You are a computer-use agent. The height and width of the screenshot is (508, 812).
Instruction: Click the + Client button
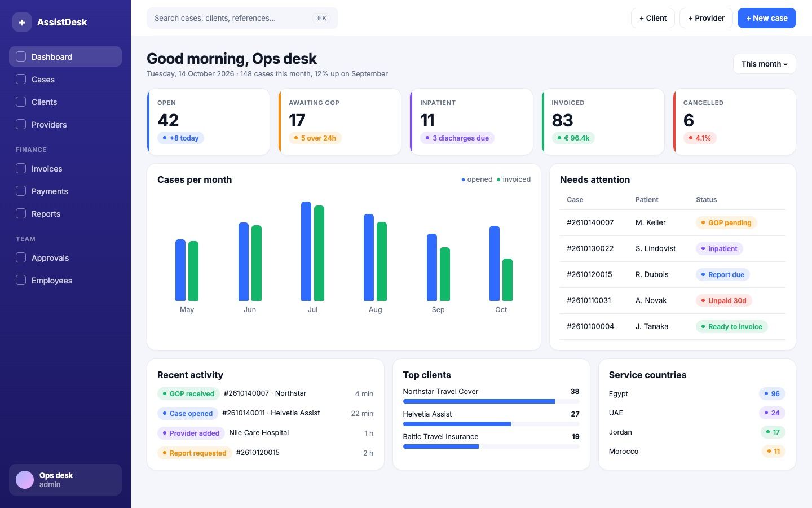pyautogui.click(x=653, y=18)
